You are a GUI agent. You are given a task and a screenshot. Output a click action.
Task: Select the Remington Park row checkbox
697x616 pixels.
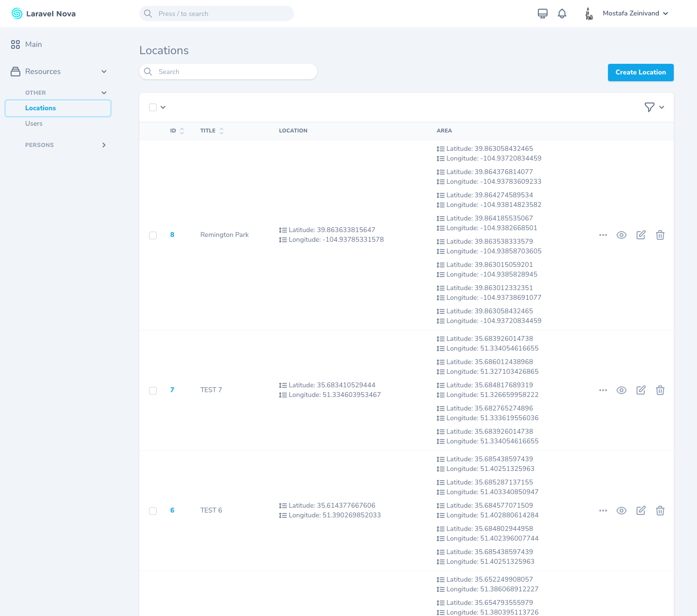[x=153, y=235]
